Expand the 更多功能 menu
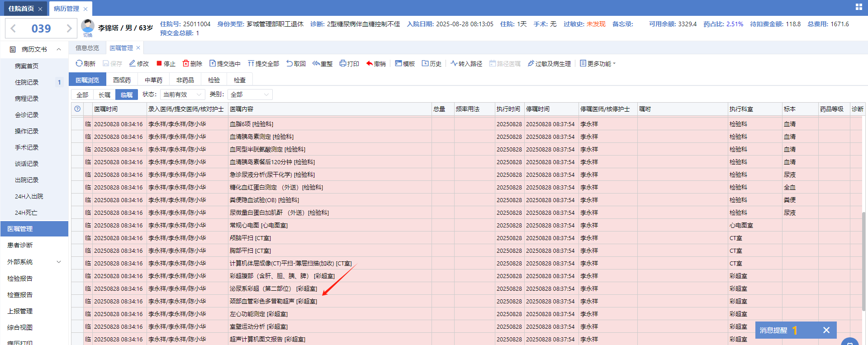The width and height of the screenshot is (868, 345). (598, 64)
